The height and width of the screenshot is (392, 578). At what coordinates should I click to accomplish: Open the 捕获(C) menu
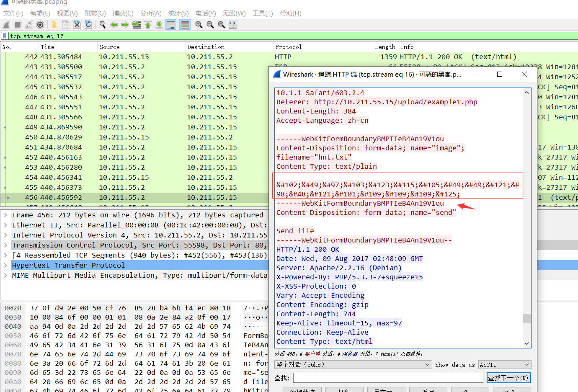click(123, 13)
